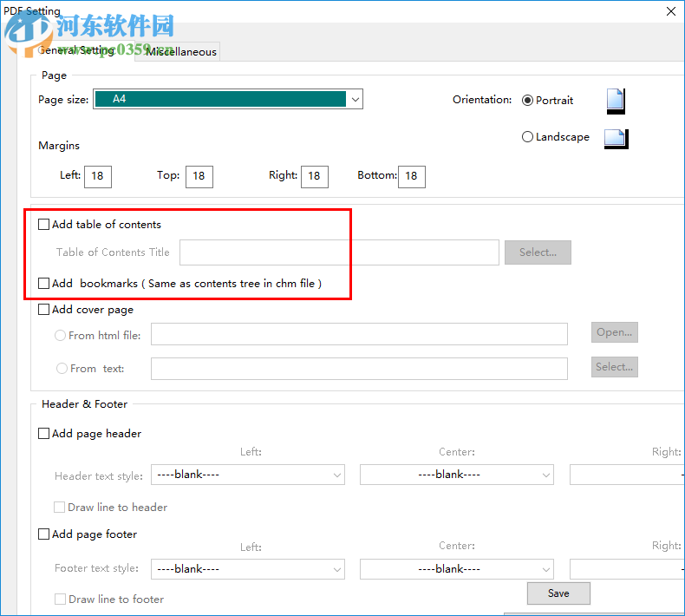Click the Top margin input field

[199, 177]
